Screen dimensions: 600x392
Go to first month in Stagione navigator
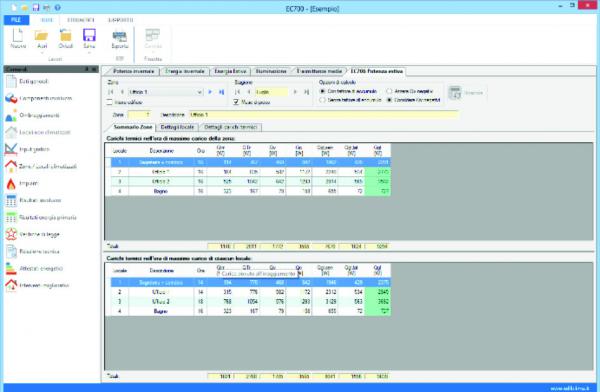(x=237, y=92)
